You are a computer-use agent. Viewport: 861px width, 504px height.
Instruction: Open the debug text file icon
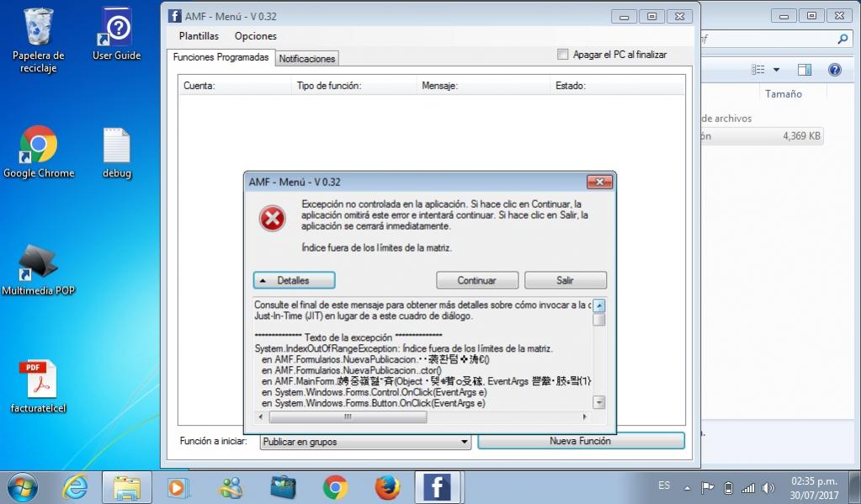pos(117,147)
